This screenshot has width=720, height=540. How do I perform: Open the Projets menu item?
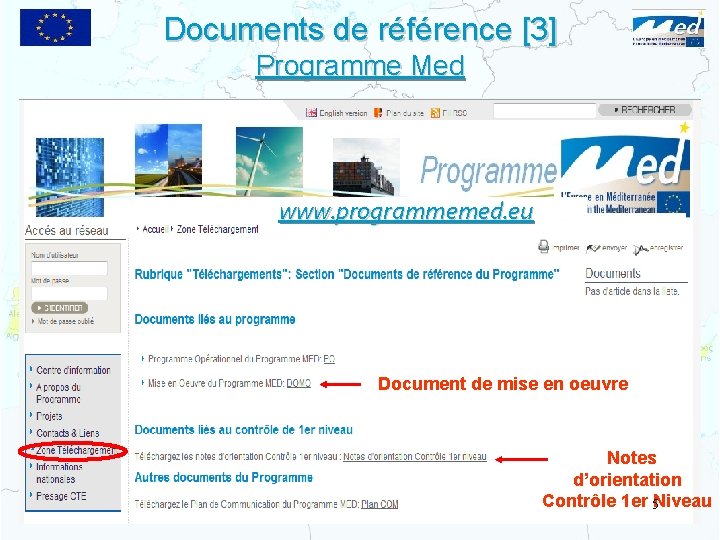point(49,416)
